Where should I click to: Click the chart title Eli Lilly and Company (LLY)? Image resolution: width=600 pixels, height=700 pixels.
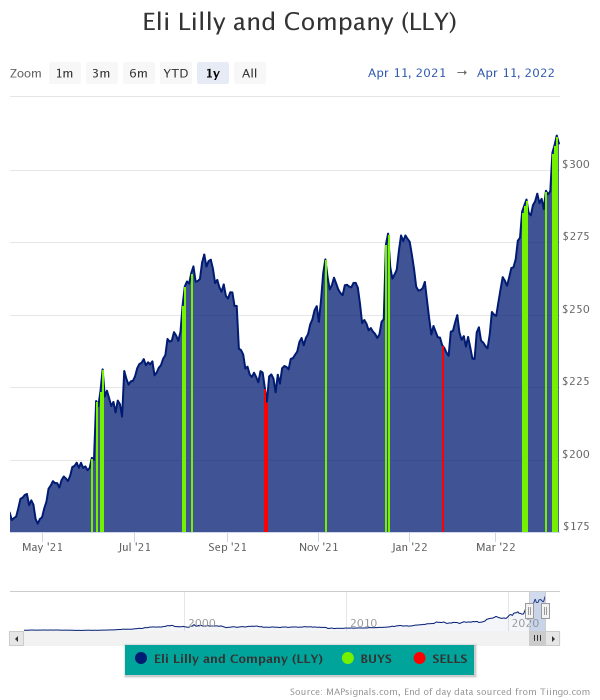(x=300, y=22)
